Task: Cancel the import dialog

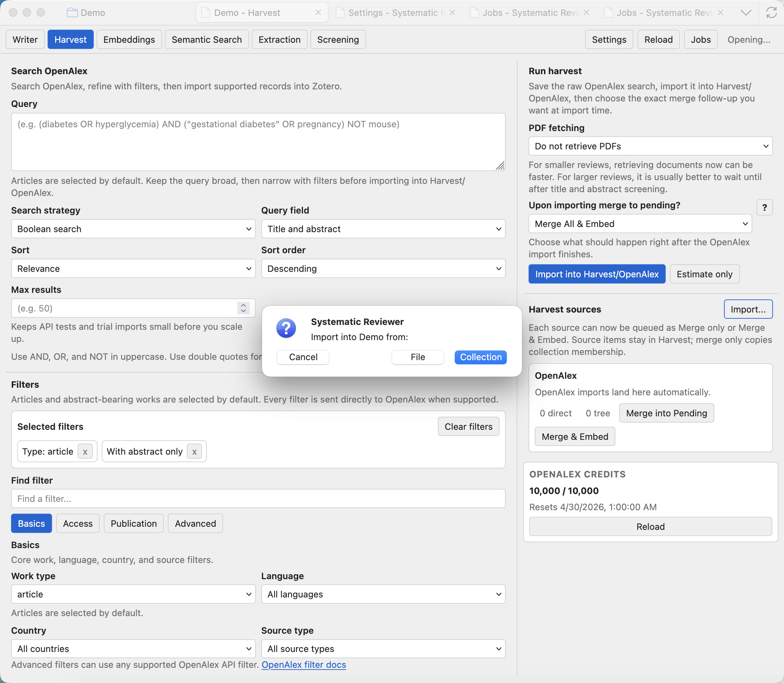Action: (303, 357)
